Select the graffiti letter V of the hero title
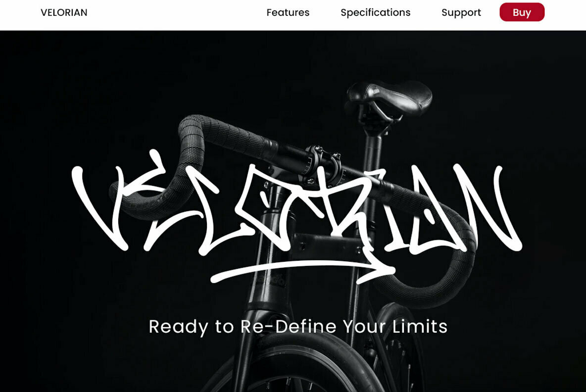This screenshot has height=392, width=586. point(98,206)
